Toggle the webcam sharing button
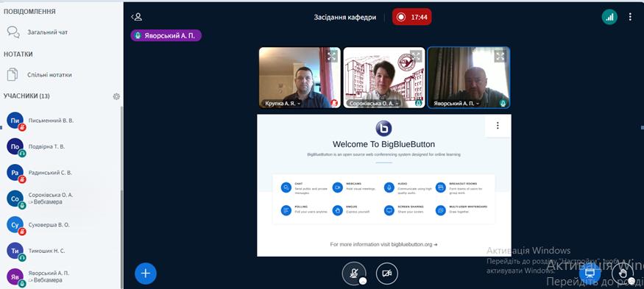This screenshot has width=644, height=289. pos(387,273)
